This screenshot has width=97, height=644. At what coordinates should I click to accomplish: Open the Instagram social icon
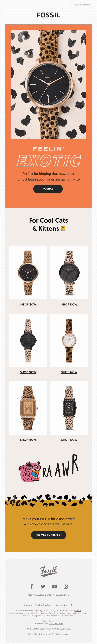pyautogui.click(x=66, y=586)
